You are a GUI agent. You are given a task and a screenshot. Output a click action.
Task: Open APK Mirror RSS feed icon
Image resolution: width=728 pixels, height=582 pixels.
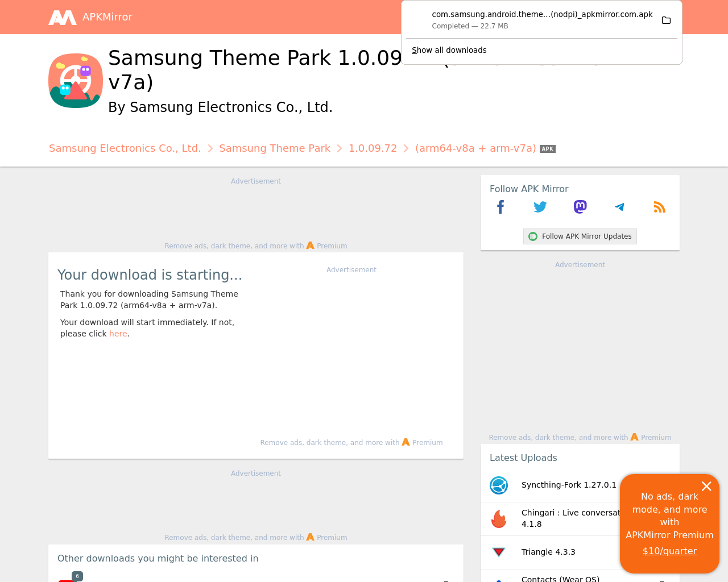pyautogui.click(x=660, y=207)
